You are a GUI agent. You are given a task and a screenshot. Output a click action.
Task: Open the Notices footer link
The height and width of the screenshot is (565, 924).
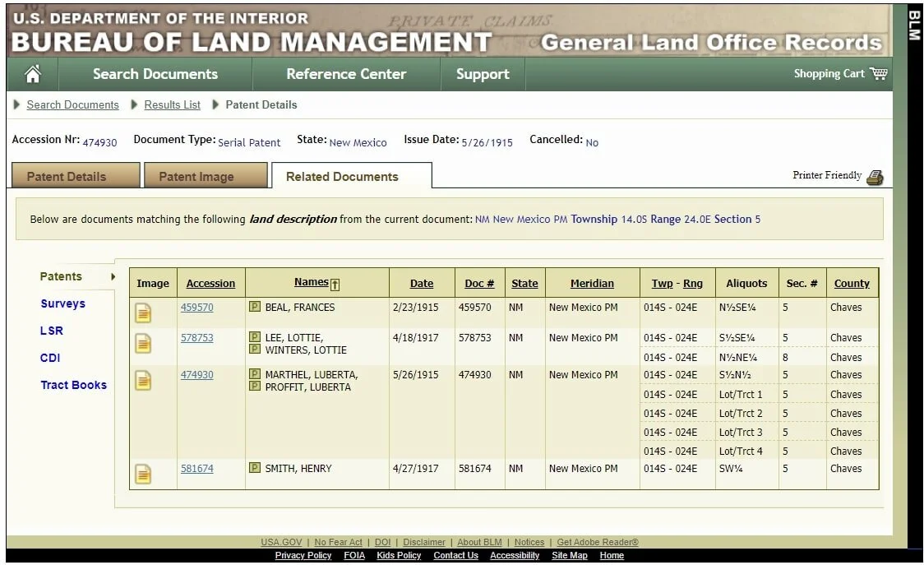[x=529, y=542]
